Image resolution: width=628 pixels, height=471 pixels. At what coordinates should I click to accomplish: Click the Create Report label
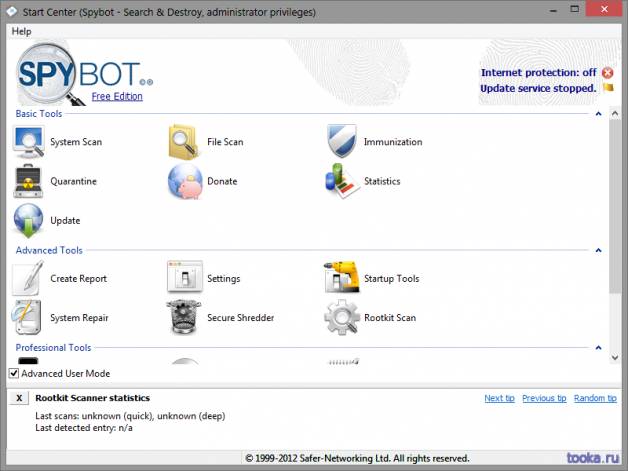[78, 278]
